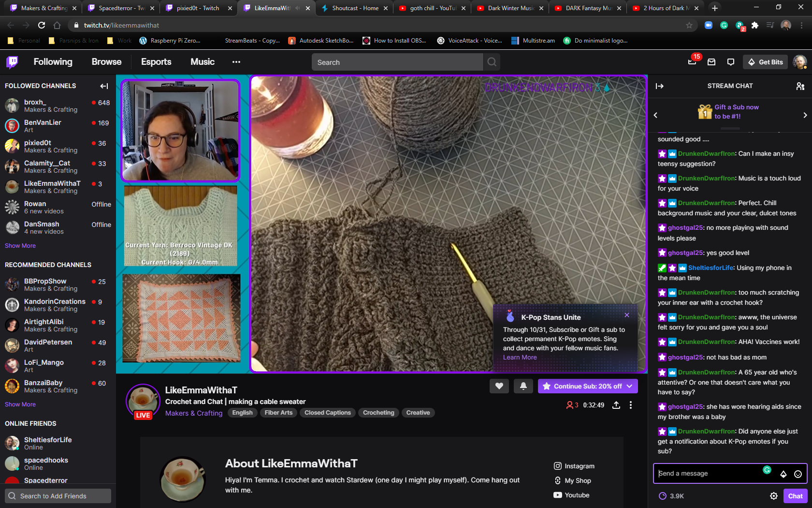Open the Instagram social link

click(574, 466)
